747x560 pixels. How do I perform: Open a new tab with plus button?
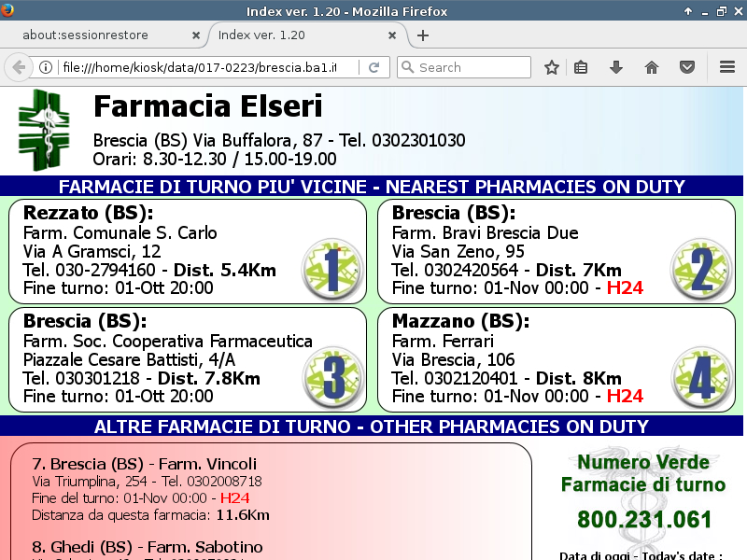click(x=423, y=35)
